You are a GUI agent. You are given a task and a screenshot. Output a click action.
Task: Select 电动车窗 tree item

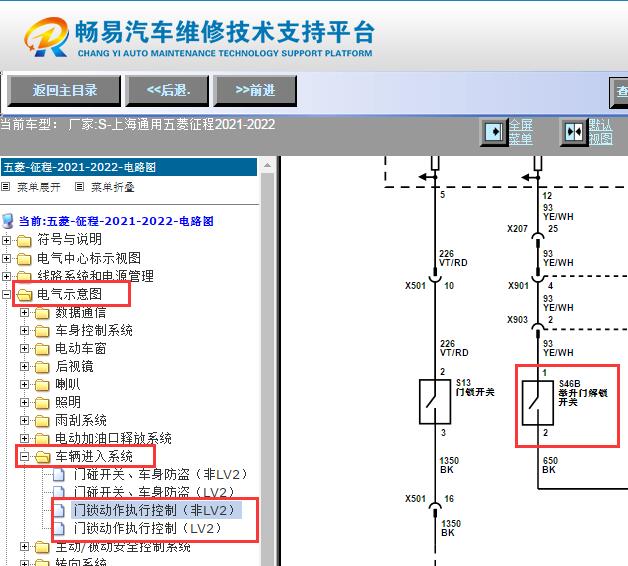click(81, 348)
